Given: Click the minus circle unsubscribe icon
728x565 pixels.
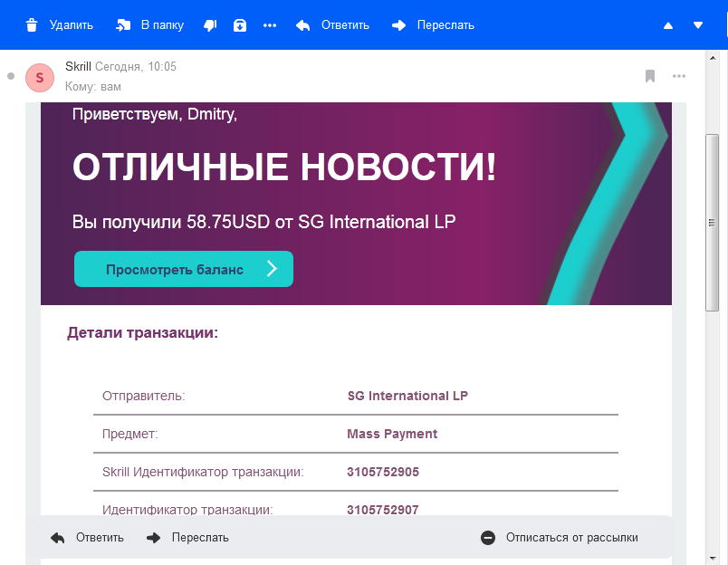Looking at the screenshot, I should 488,538.
